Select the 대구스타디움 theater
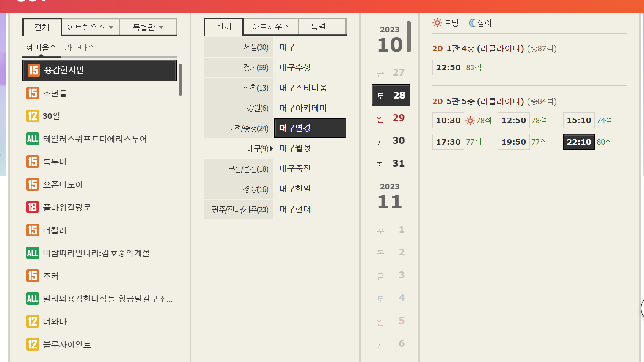 (303, 88)
